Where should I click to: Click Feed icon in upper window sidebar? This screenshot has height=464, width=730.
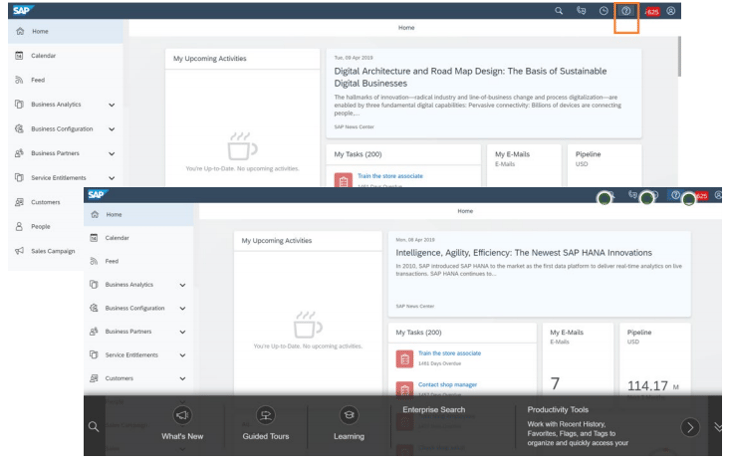click(x=19, y=80)
